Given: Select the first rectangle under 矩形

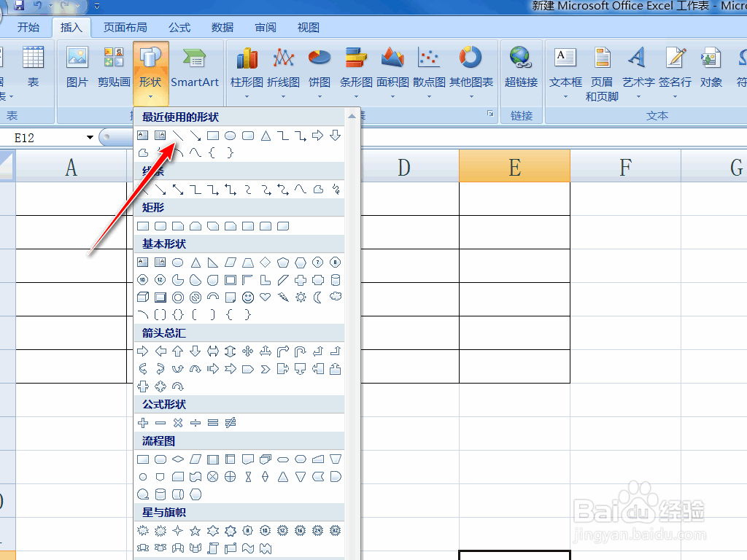Looking at the screenshot, I should (143, 226).
